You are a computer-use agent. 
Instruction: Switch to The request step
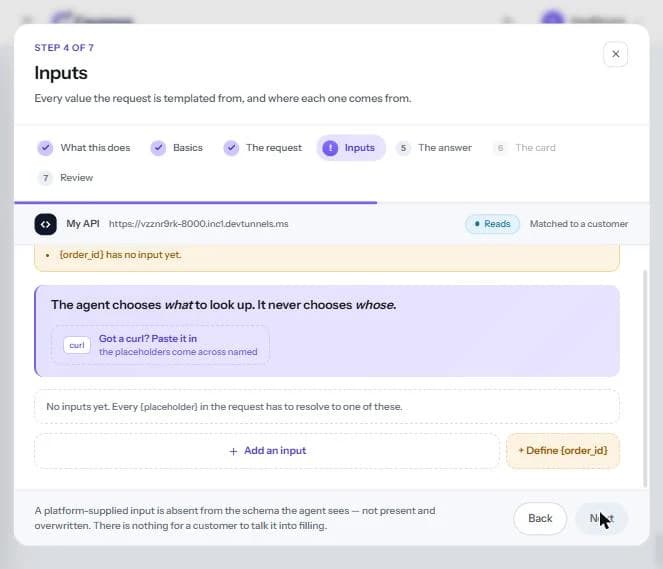(x=263, y=148)
